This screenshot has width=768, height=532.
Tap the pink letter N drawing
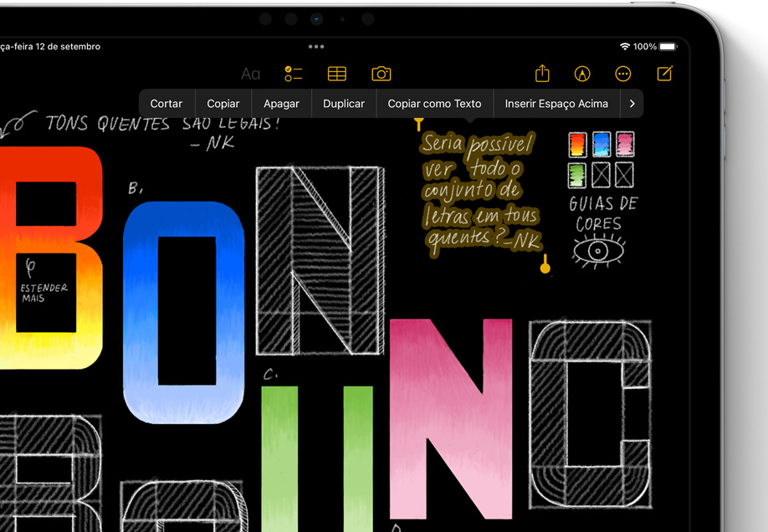451,419
